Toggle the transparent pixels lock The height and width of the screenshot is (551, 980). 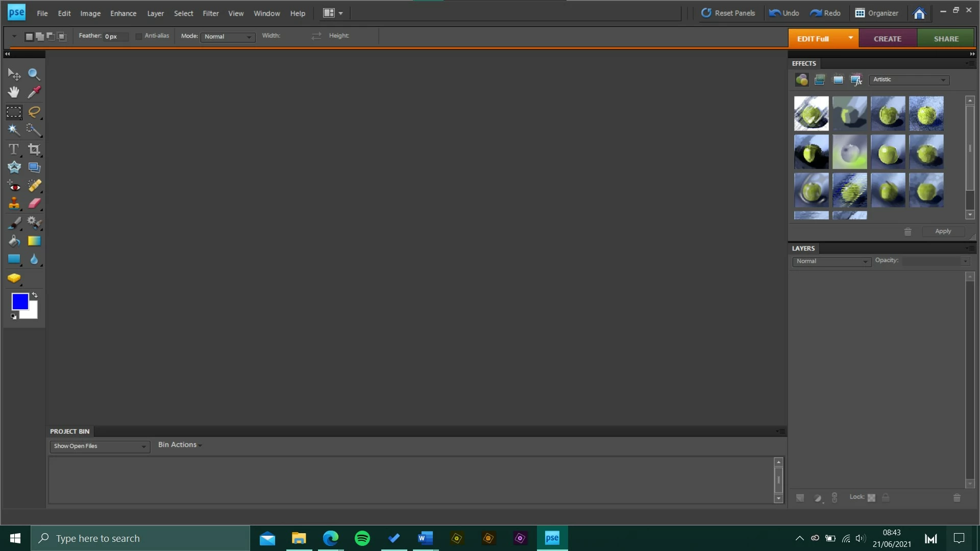click(871, 498)
